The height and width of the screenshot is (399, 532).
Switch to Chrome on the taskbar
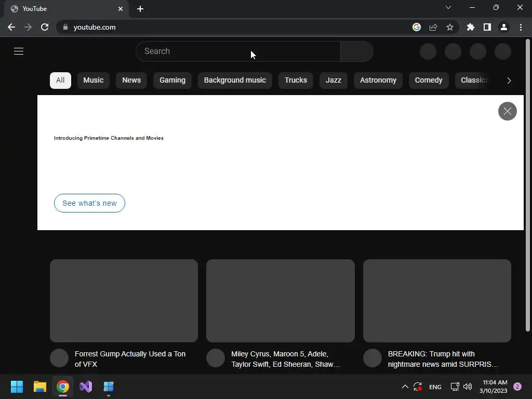pos(63,387)
